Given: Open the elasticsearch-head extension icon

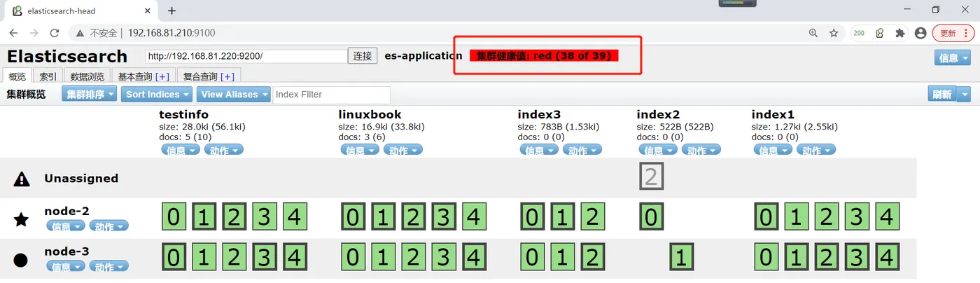Looking at the screenshot, I should pos(880,33).
